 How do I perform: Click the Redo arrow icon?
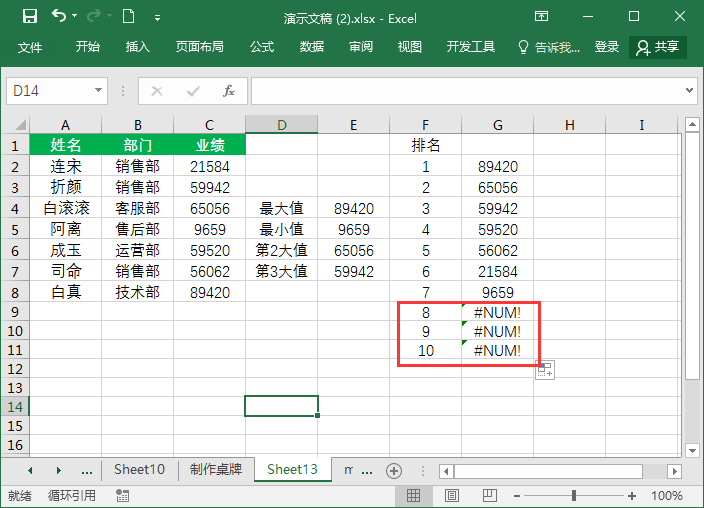(x=94, y=16)
